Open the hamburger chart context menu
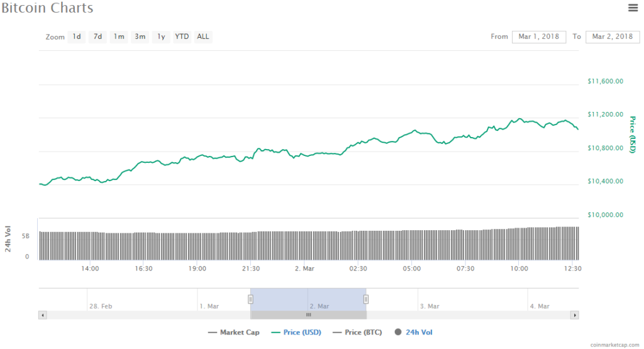Image resolution: width=644 pixels, height=349 pixels. tap(633, 8)
